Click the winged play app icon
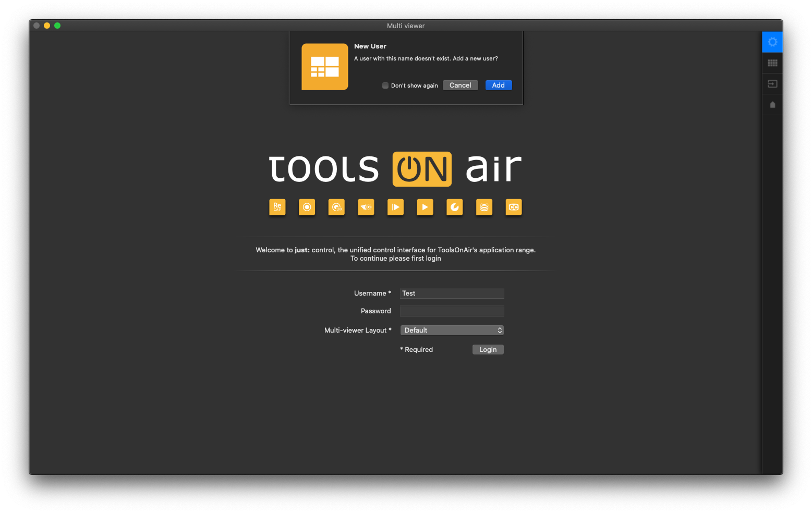812x513 pixels. point(366,207)
